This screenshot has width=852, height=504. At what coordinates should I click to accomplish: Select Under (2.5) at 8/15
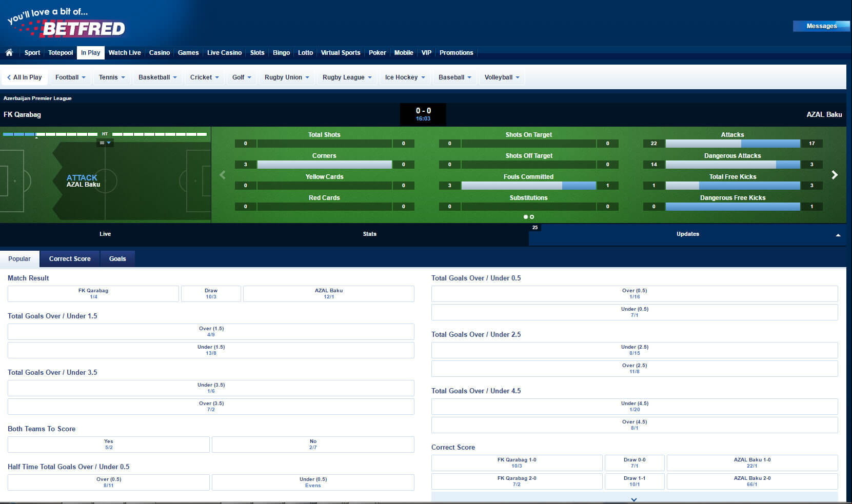pyautogui.click(x=635, y=350)
